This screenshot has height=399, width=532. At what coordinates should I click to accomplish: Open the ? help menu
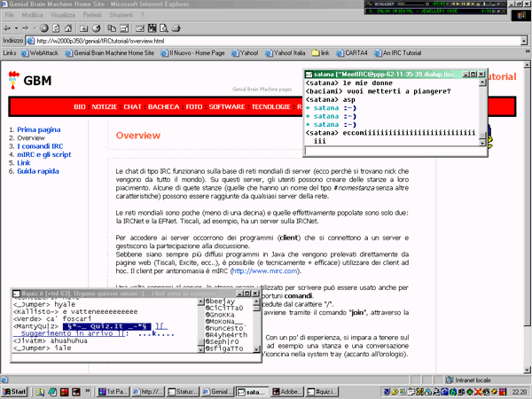pyautogui.click(x=143, y=15)
